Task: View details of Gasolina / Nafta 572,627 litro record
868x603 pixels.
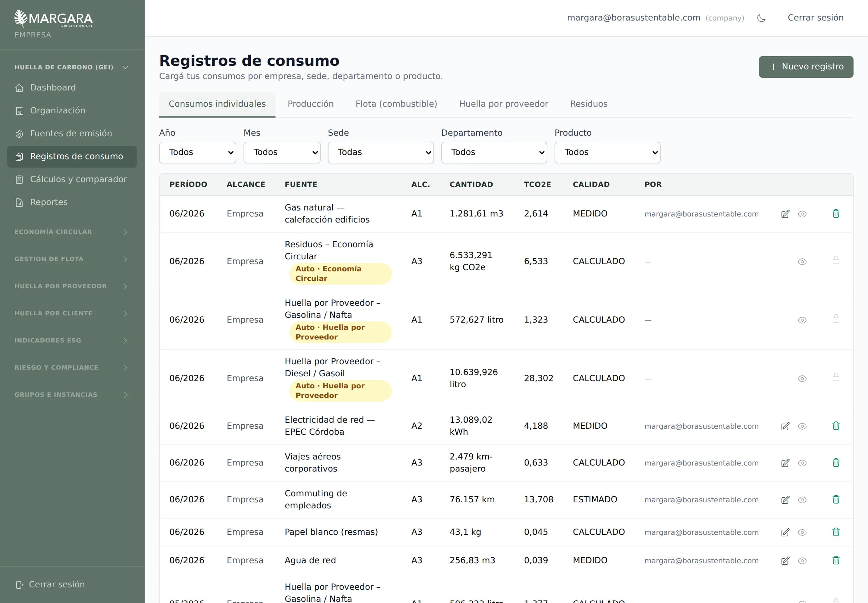Action: pyautogui.click(x=802, y=320)
